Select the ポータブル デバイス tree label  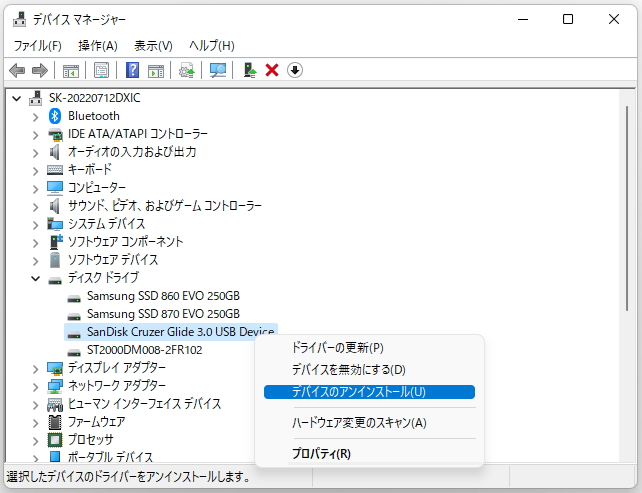[x=110, y=457]
